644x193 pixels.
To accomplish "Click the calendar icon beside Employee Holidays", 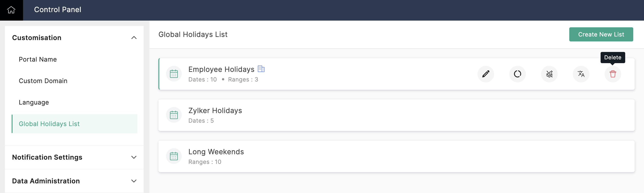I will (174, 74).
